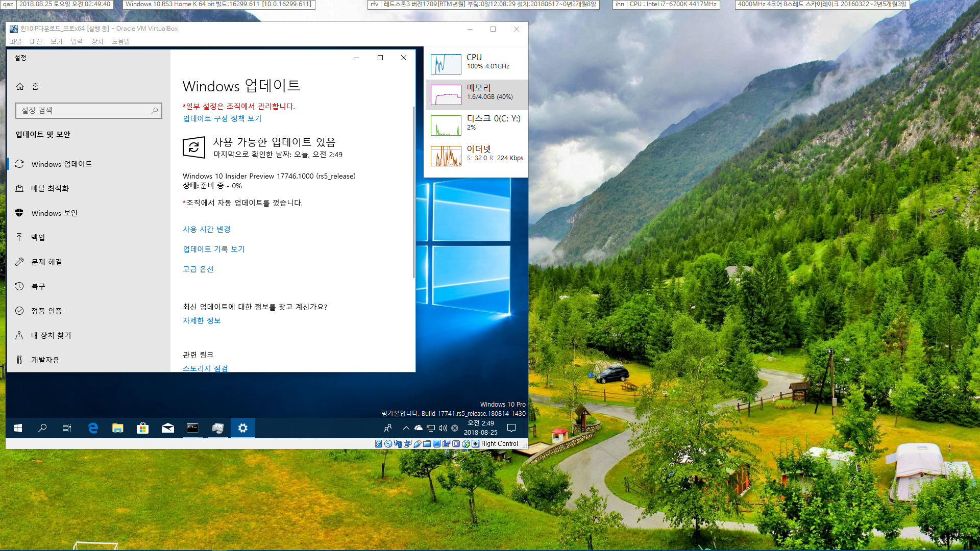The width and height of the screenshot is (980, 551).
Task: Select Windows 업데이트 in the sidebar
Action: (x=88, y=164)
